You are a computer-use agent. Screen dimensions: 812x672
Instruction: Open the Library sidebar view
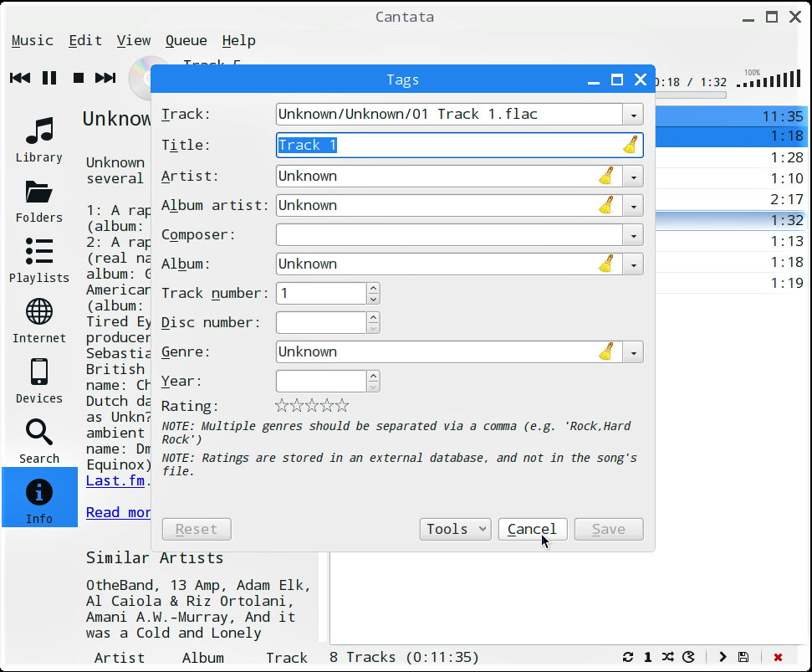(39, 139)
